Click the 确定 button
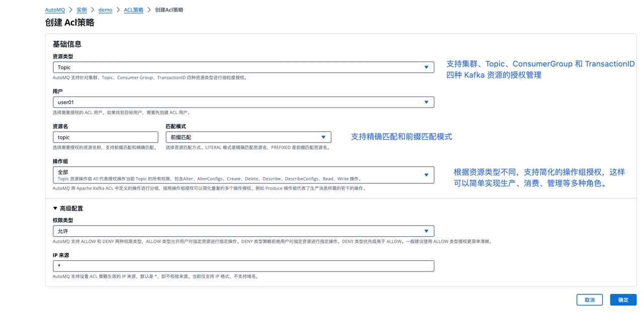The width and height of the screenshot is (644, 317). click(623, 300)
